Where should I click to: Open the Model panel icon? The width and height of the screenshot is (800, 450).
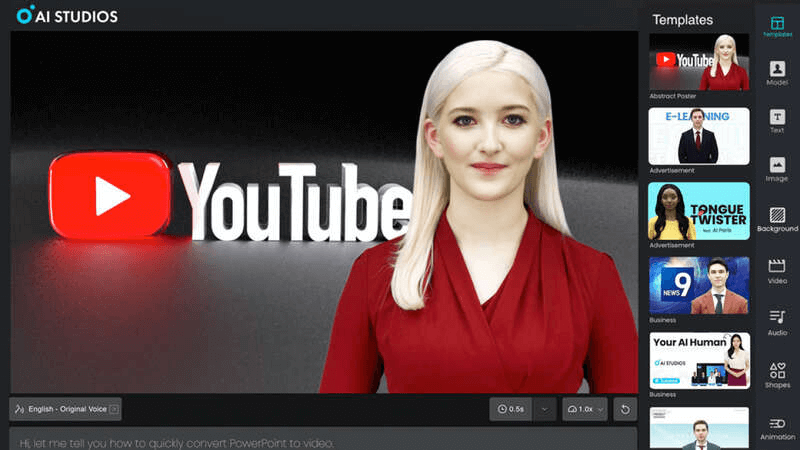(777, 73)
